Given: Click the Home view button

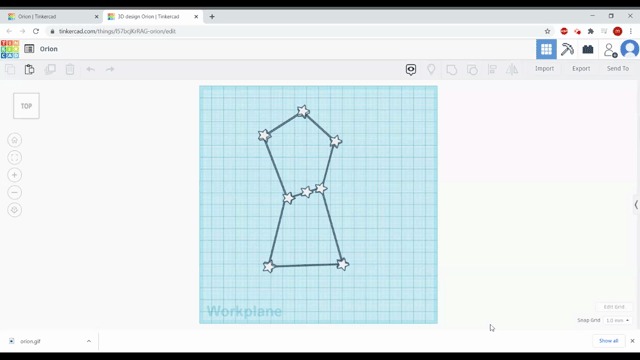Looking at the screenshot, I should 14,140.
